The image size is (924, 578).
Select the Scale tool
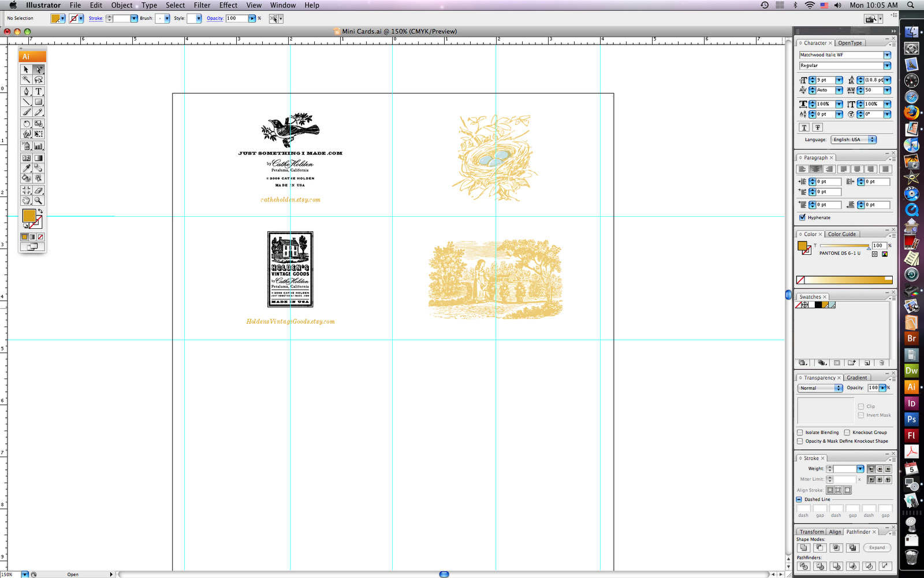click(39, 124)
